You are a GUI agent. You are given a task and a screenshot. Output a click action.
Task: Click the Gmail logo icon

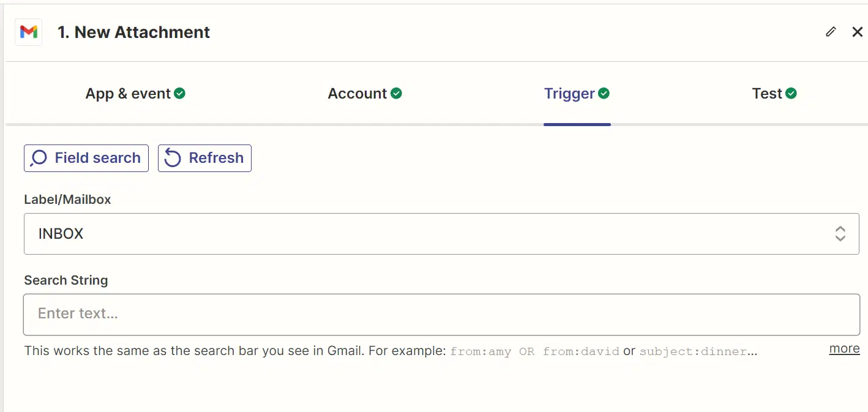point(29,32)
